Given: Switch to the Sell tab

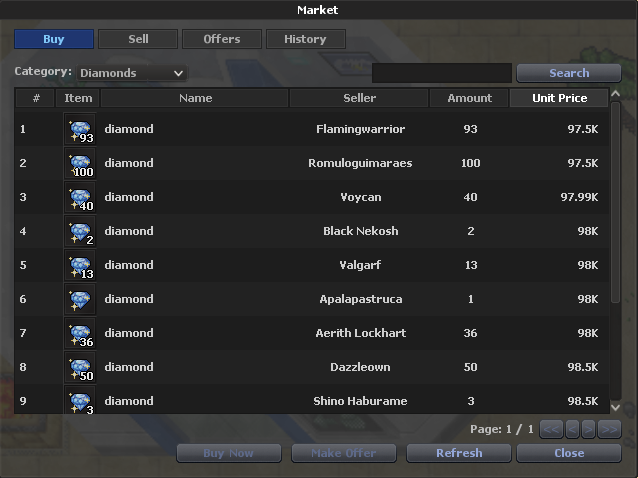Looking at the screenshot, I should pos(138,39).
